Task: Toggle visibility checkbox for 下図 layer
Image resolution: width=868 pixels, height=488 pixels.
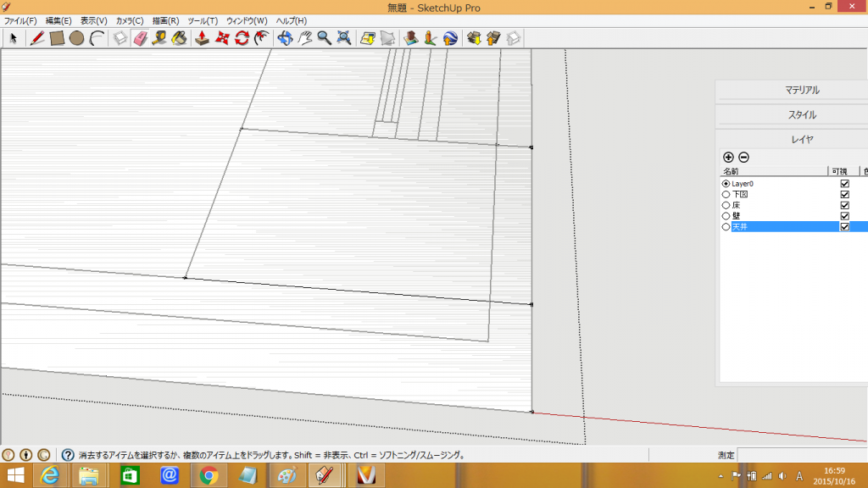Action: click(x=844, y=195)
